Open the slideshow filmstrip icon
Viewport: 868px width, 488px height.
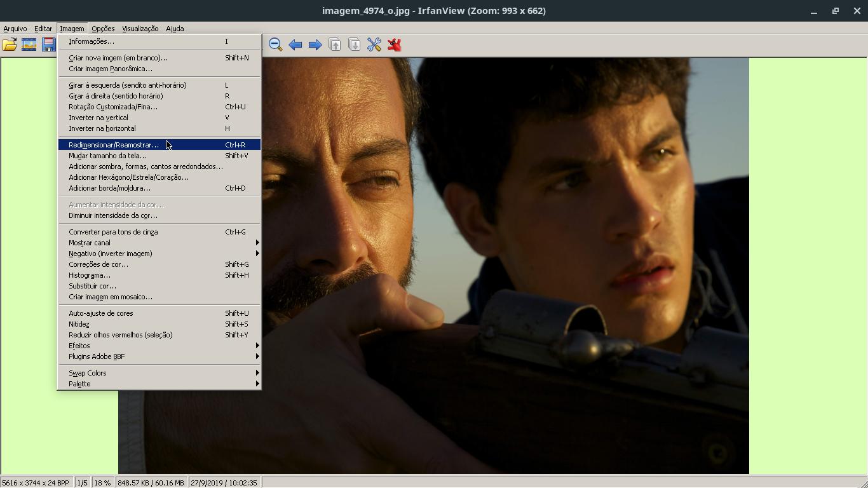pyautogui.click(x=29, y=44)
